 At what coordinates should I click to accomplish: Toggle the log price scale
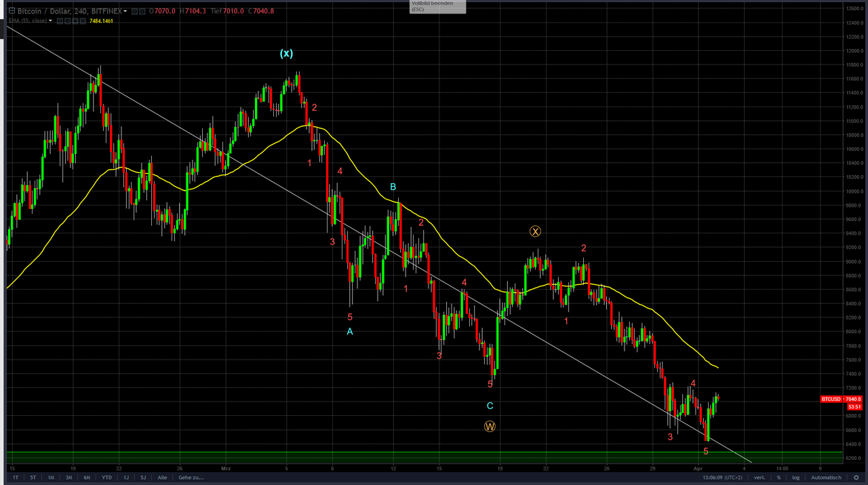[x=795, y=478]
